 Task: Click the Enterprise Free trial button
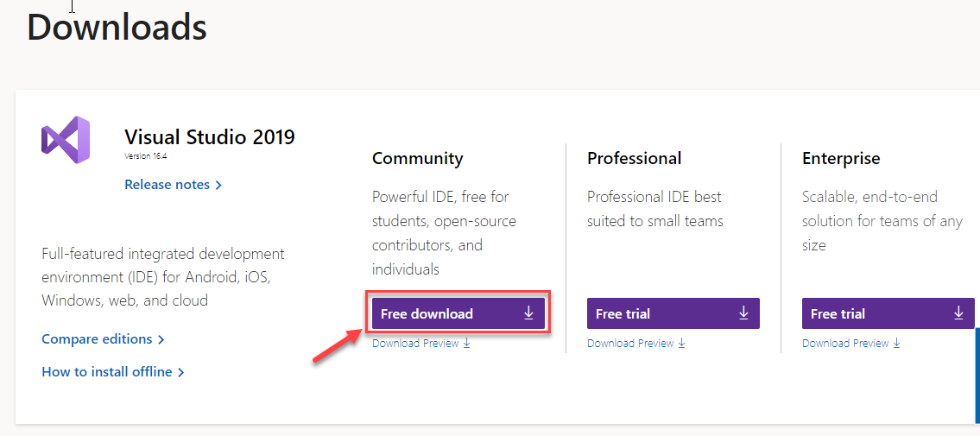tap(888, 313)
